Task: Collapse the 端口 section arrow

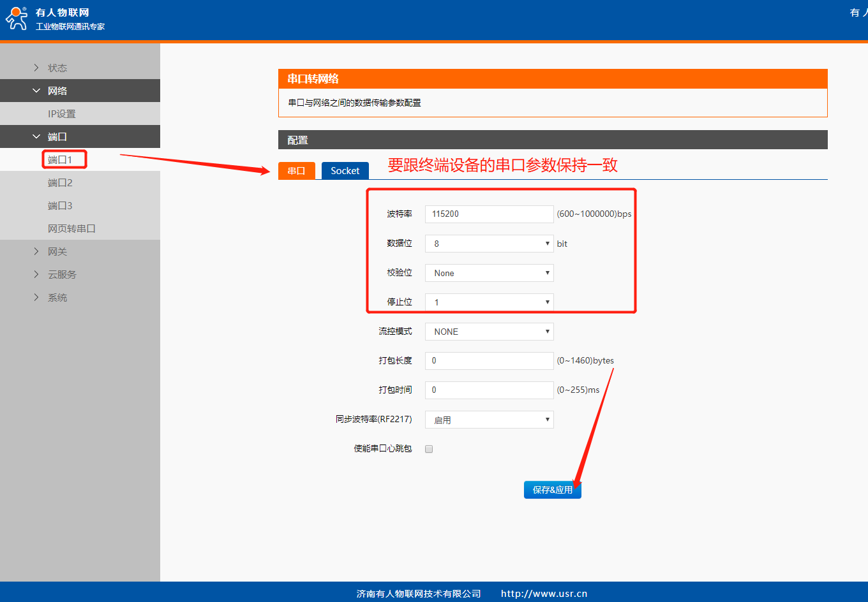Action: 36,136
